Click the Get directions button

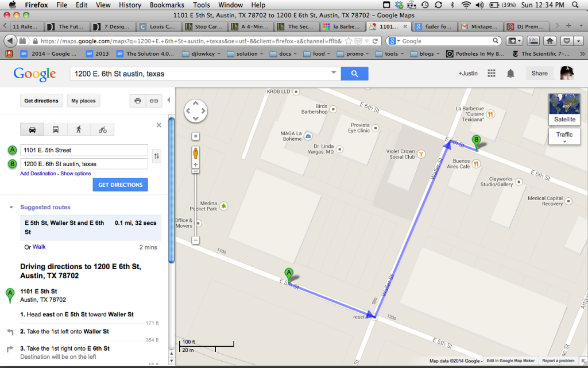(41, 101)
